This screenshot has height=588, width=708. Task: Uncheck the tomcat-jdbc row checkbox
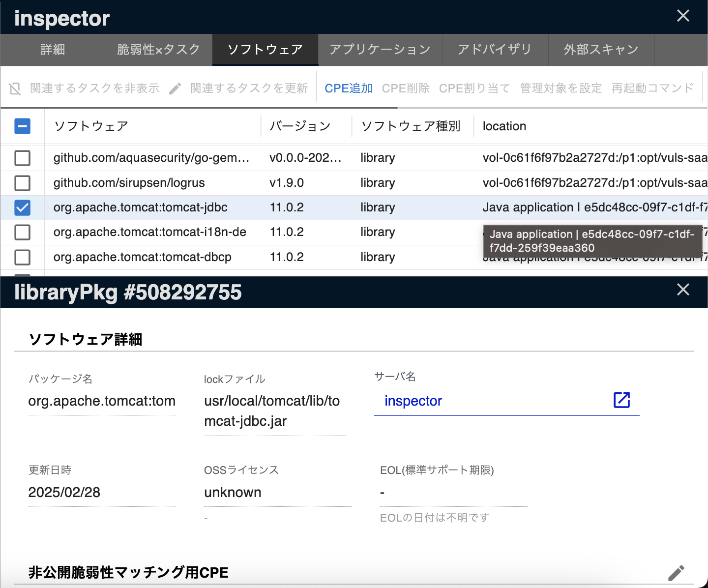coord(23,207)
